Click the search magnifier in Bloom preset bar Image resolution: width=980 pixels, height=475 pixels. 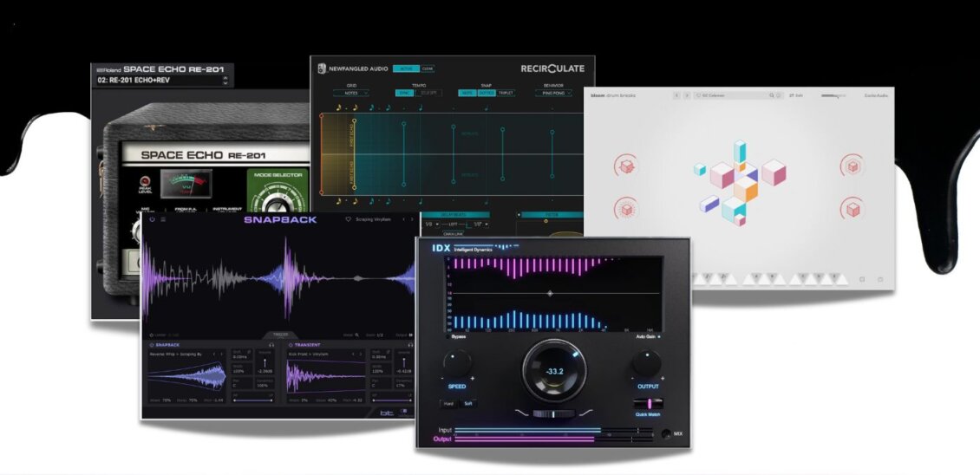pyautogui.click(x=769, y=95)
